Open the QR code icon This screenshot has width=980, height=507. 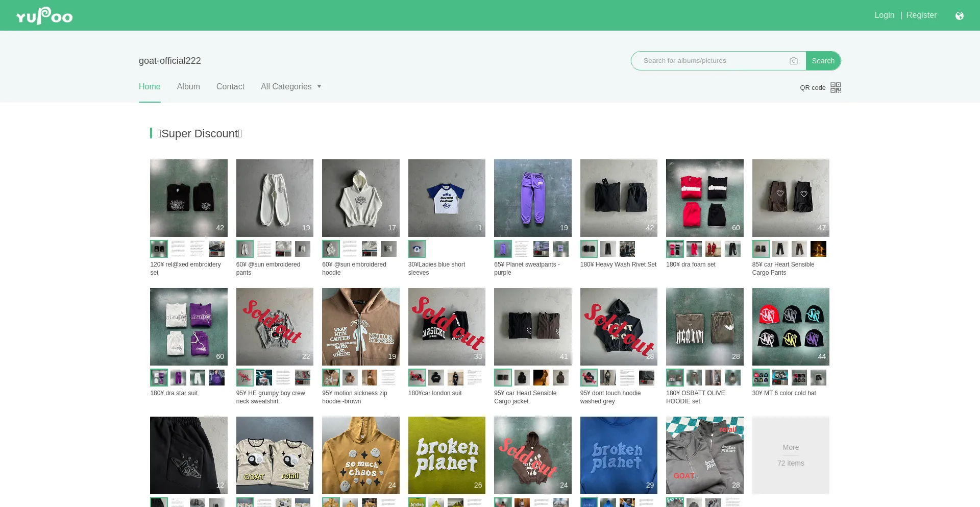coord(836,88)
